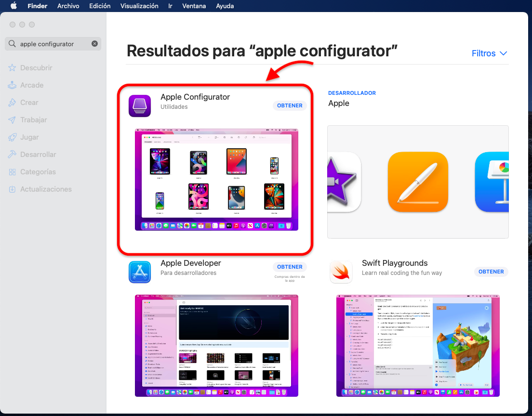Open the Arcade section
The image size is (532, 416).
point(34,85)
